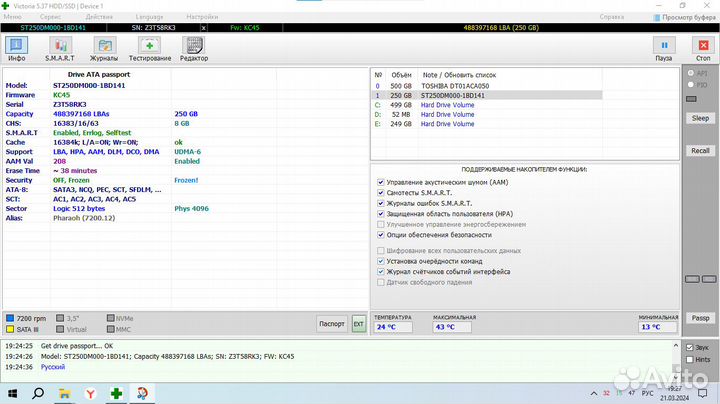Click the Recall button
Screen dimensions: 720x404
pyautogui.click(x=700, y=150)
